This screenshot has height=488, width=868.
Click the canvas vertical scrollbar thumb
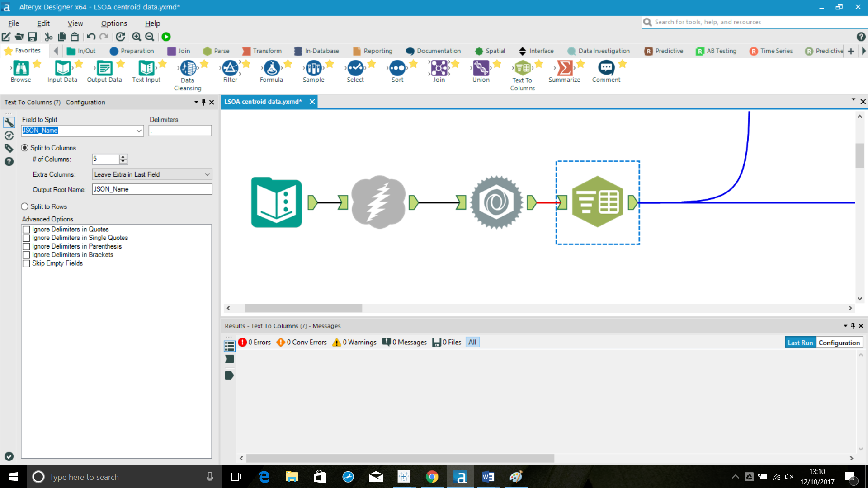[x=859, y=155]
